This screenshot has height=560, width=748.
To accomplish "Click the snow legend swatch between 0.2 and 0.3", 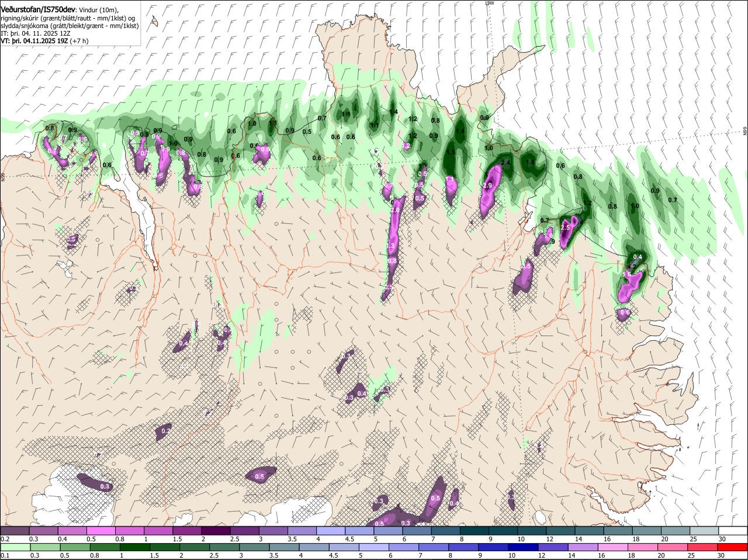I will point(15,531).
